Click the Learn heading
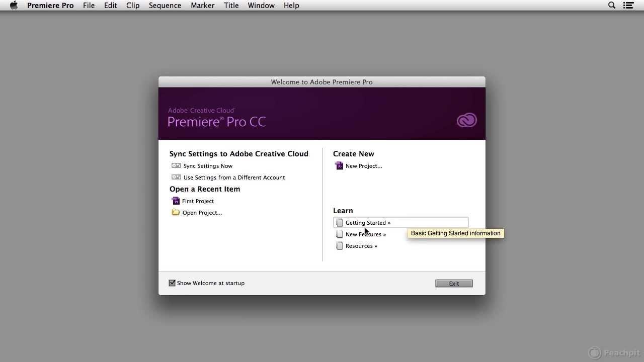Screen dimensions: 644x362 click(343, 211)
